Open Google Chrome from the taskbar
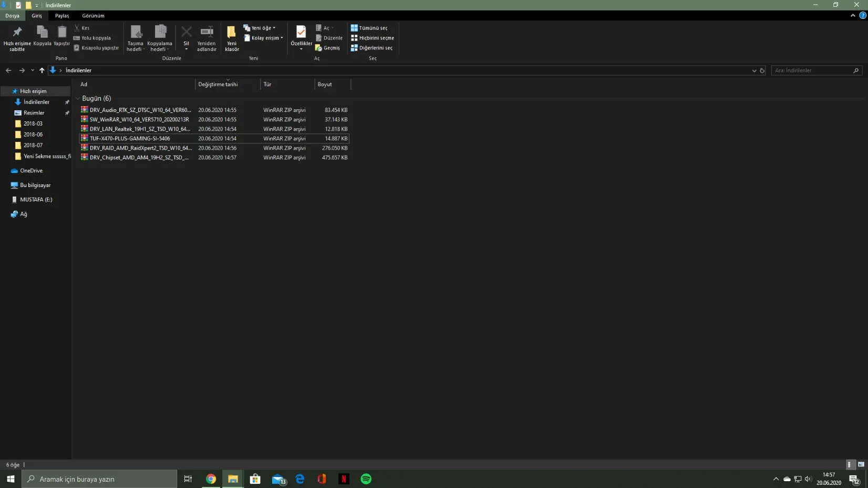 click(211, 479)
